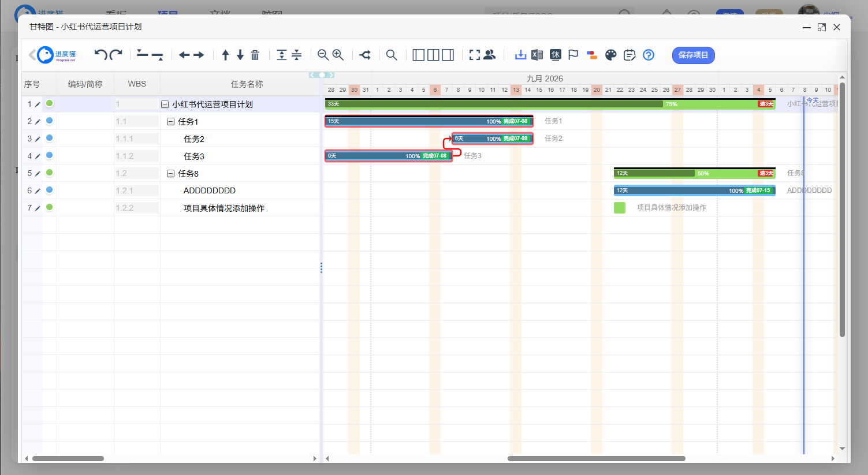868x475 pixels.
Task: Export the plan to Excel
Action: click(537, 55)
